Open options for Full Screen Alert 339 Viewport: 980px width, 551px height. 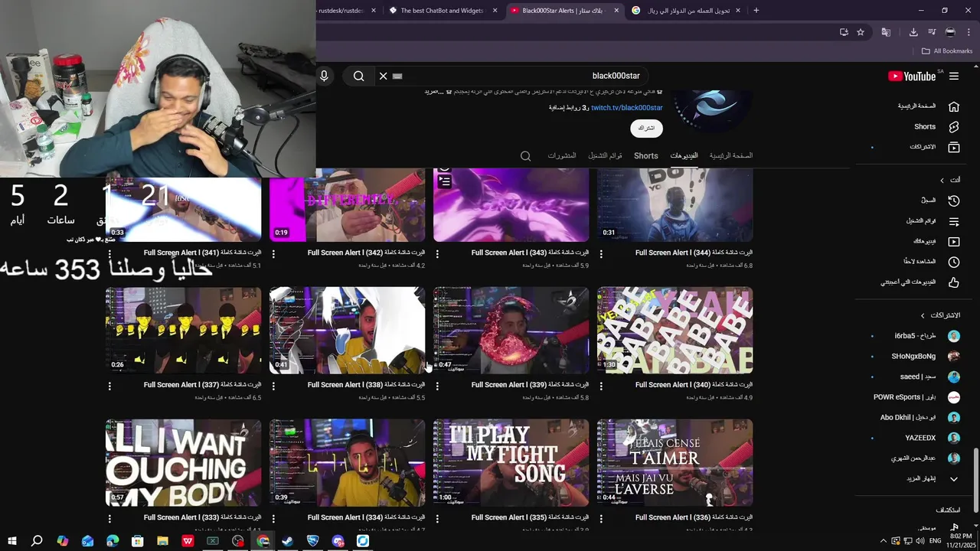(x=437, y=386)
